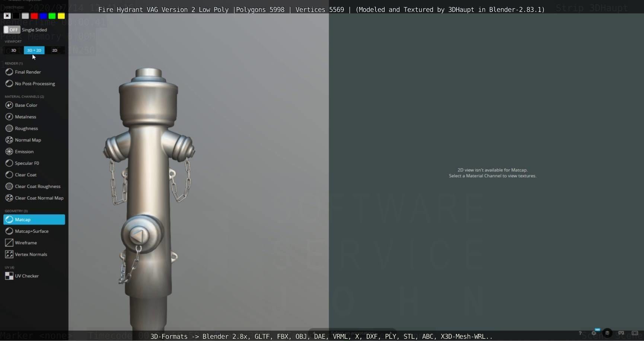Open the help question mark icon
This screenshot has height=341, width=644.
pyautogui.click(x=580, y=333)
